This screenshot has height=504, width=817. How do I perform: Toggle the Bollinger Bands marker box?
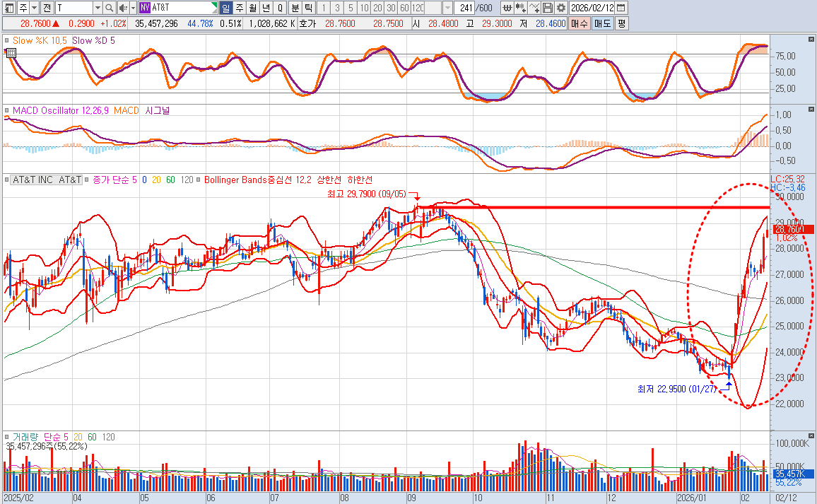pyautogui.click(x=200, y=180)
